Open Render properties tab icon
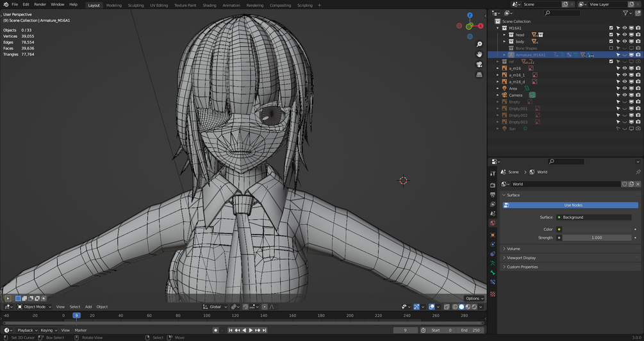Viewport: 644px width, 341px height. coord(493,185)
